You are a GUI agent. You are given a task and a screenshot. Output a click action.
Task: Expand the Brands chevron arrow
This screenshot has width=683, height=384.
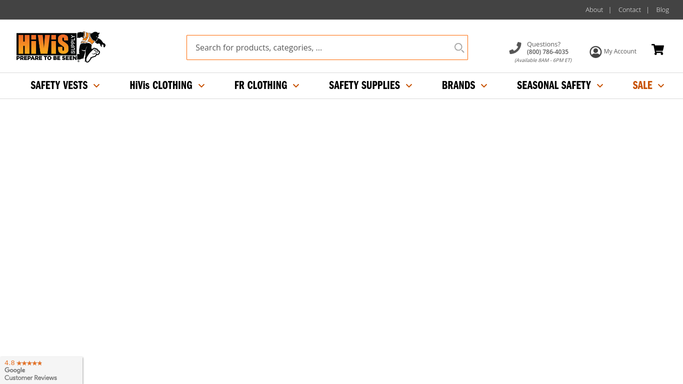(x=484, y=86)
